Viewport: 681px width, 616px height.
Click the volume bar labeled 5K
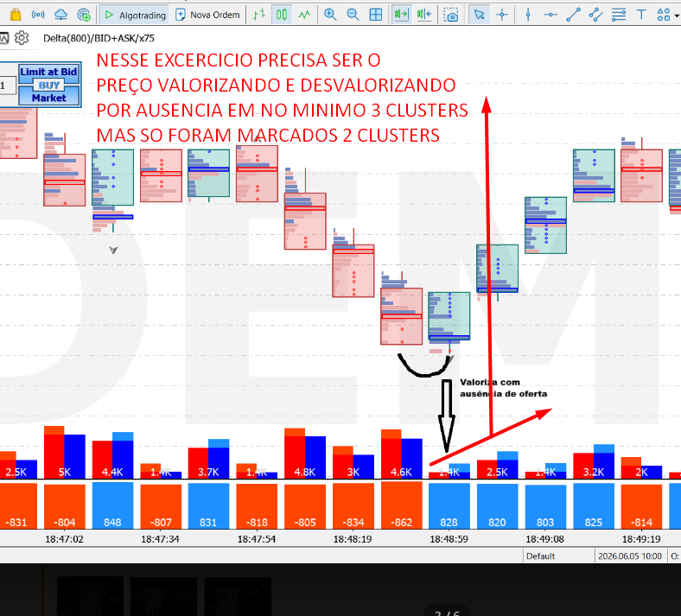pyautogui.click(x=65, y=453)
